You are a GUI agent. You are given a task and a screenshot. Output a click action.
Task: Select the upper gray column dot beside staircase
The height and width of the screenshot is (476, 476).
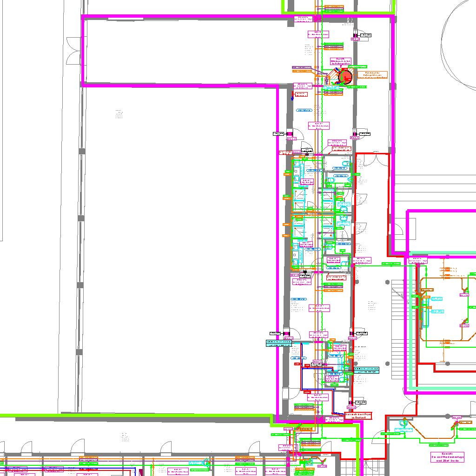[357, 282]
